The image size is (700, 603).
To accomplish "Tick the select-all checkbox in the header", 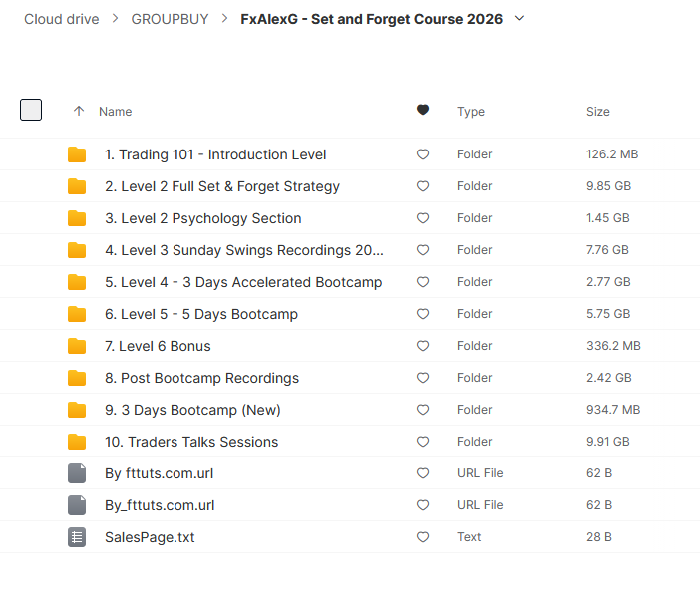I will coord(31,110).
